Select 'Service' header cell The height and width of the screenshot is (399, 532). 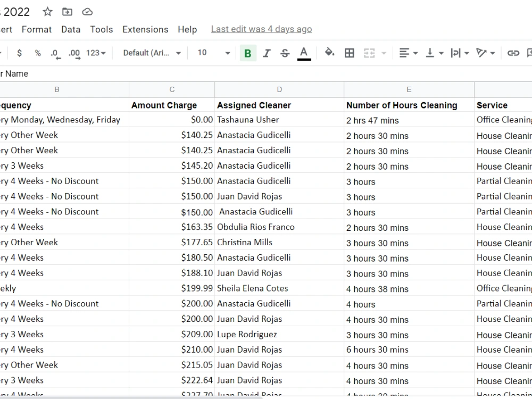tap(503, 105)
